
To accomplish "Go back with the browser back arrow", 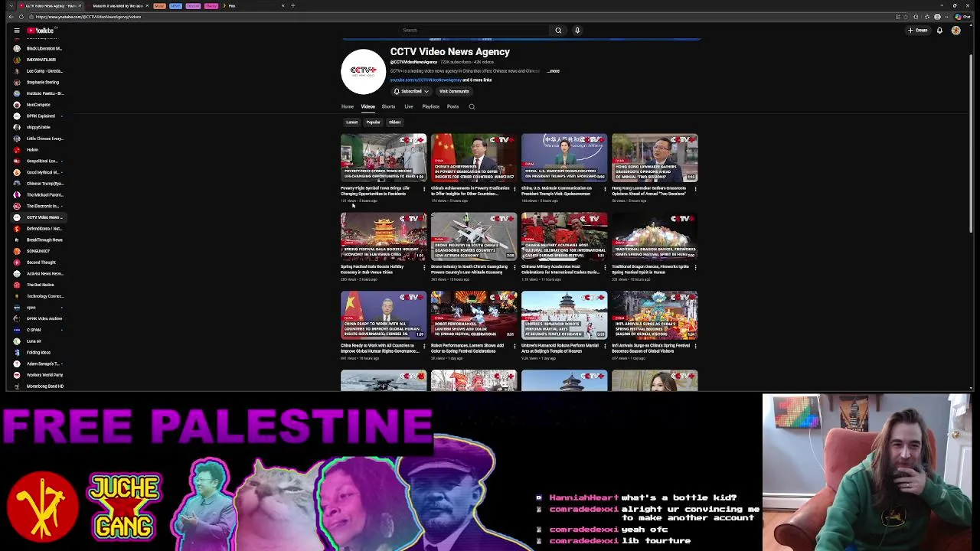I will (11, 17).
